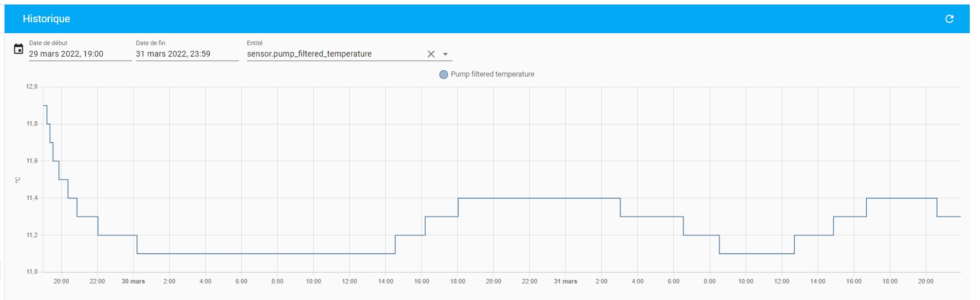The image size is (980, 300).
Task: Clear the selected entity with the X
Action: pyautogui.click(x=431, y=54)
